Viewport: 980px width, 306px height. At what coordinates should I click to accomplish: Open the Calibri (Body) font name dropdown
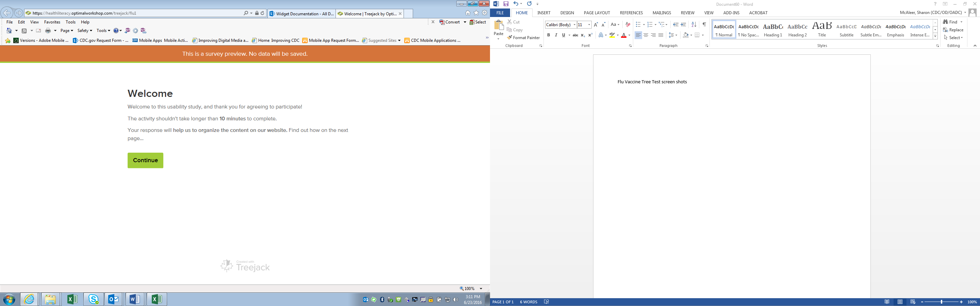point(574,25)
